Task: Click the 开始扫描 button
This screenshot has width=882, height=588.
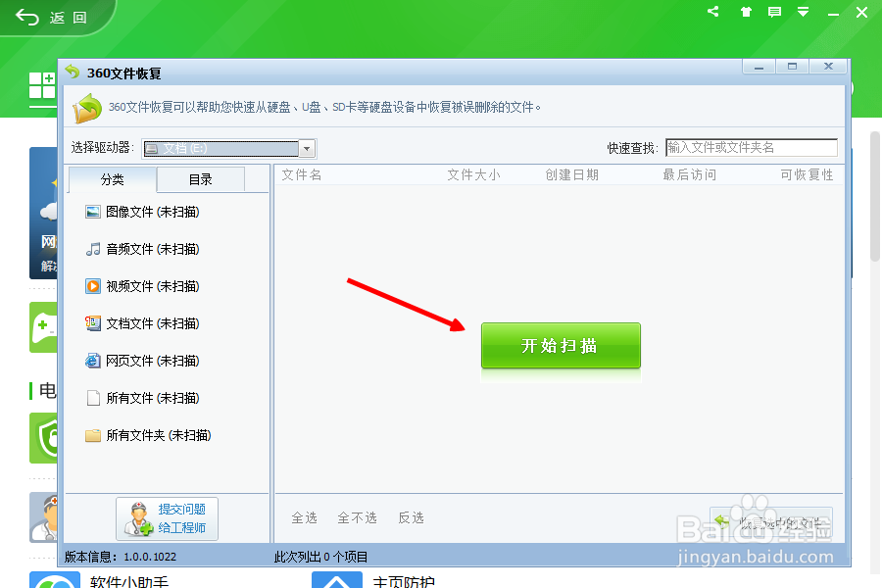Action: [x=561, y=346]
